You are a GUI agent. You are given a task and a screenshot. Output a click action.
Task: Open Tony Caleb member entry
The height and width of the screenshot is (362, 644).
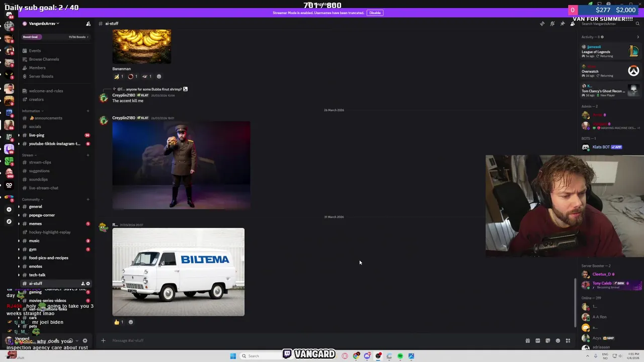point(610,285)
